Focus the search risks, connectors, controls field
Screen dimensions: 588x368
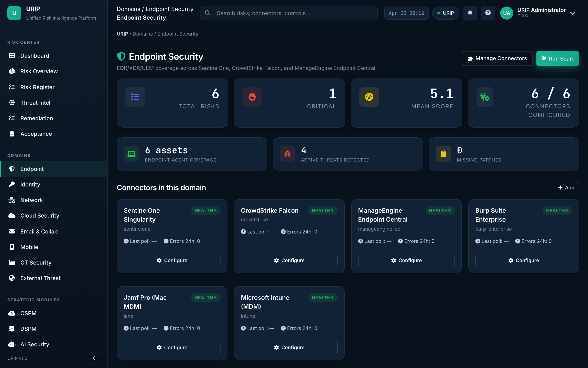tap(289, 13)
